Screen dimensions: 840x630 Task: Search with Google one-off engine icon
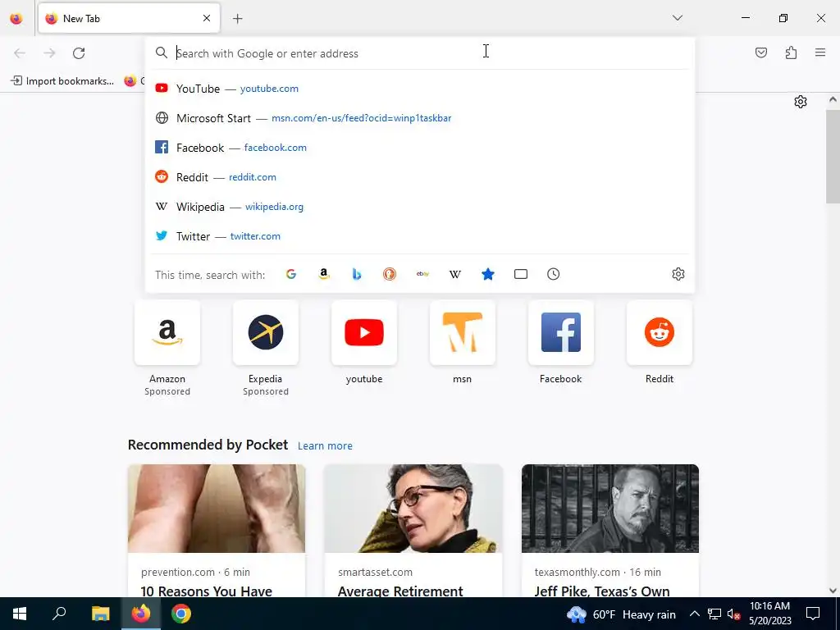(x=291, y=274)
